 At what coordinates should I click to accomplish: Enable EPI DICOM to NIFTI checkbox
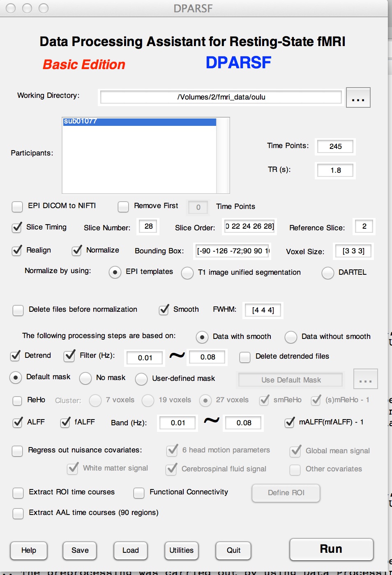[17, 206]
